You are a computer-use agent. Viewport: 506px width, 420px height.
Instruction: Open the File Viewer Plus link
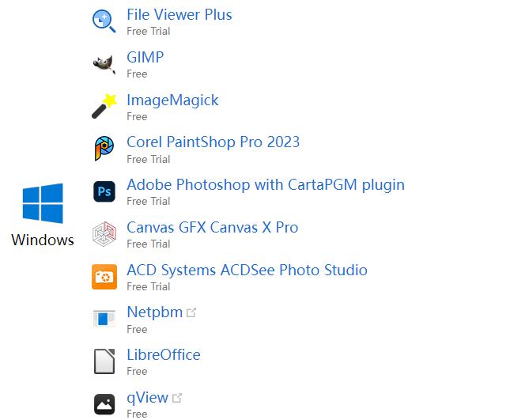[x=179, y=14]
